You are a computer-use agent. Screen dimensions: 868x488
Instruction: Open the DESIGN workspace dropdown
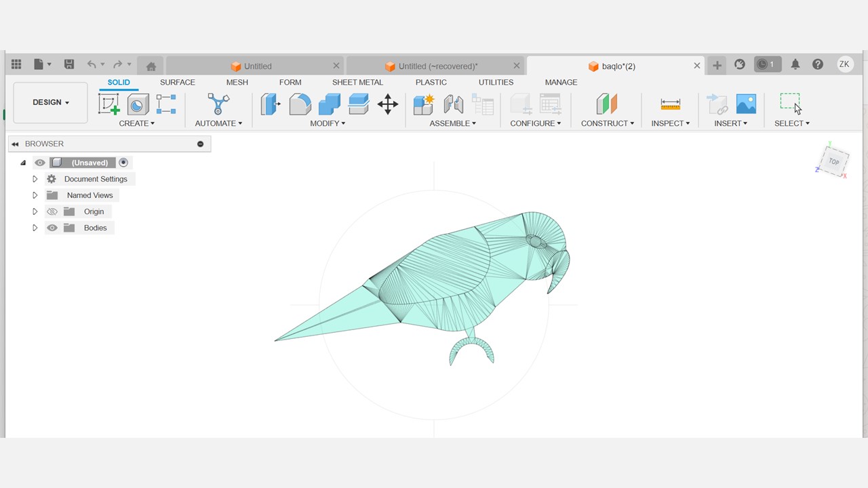(50, 102)
